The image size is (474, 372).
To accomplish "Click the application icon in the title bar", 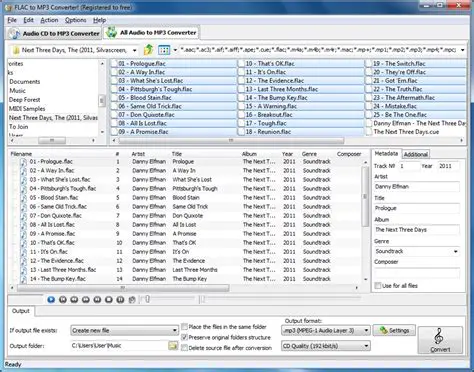I will [x=9, y=7].
